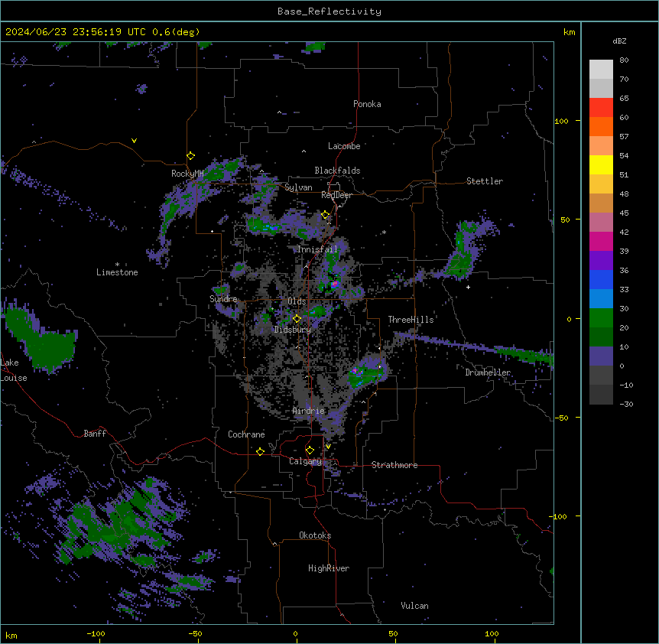Viewport: 659px width, 644px height.
Task: Select the yellow diamond marker below Cochrane
Action: tap(260, 451)
